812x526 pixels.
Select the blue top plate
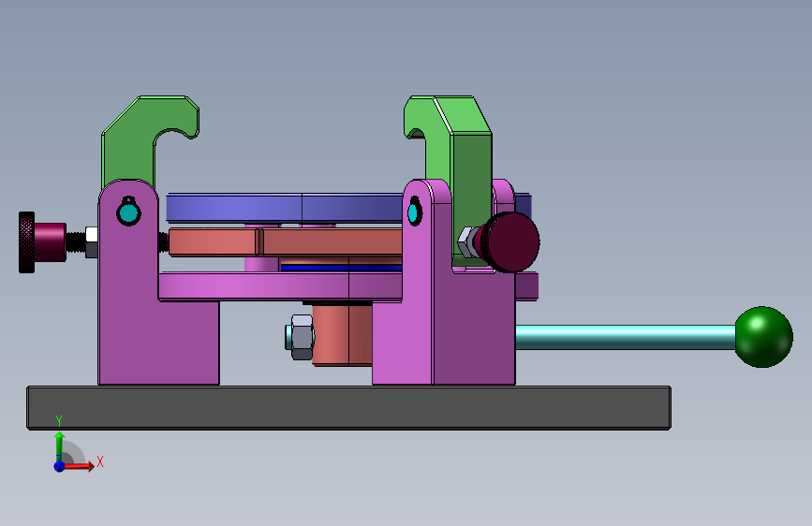click(x=285, y=208)
